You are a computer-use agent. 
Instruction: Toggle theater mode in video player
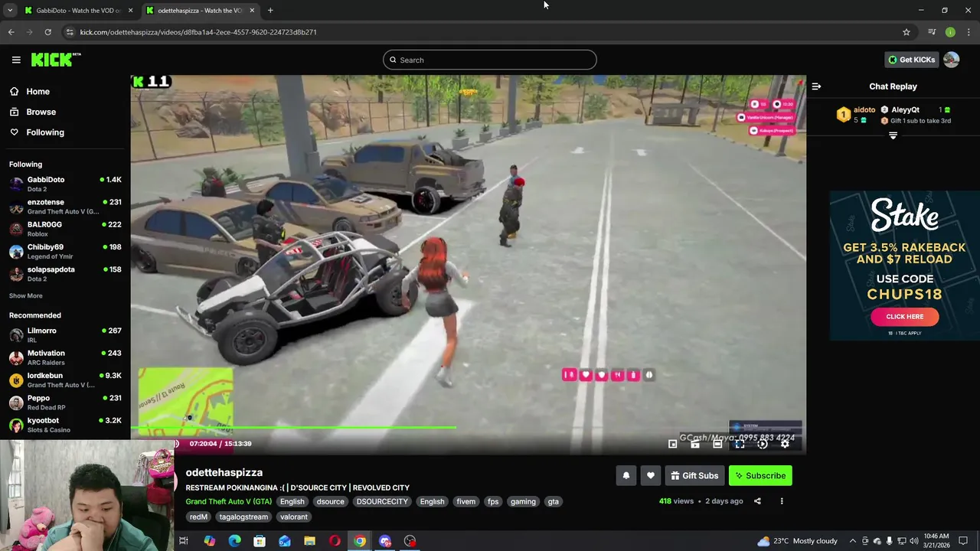pyautogui.click(x=717, y=444)
